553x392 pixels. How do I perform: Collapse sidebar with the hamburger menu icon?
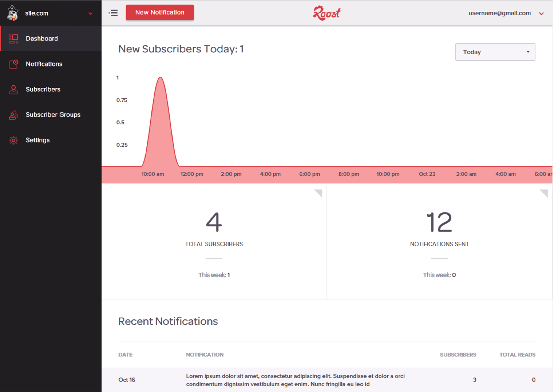(x=113, y=13)
